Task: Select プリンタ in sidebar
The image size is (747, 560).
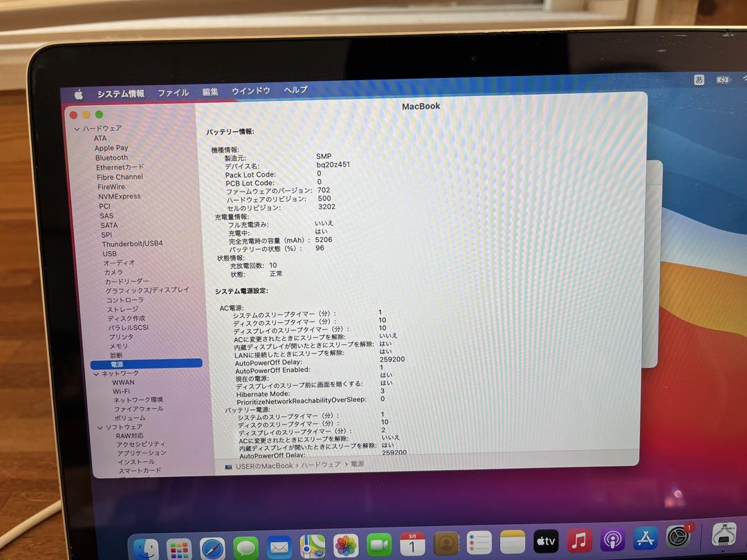Action: click(121, 337)
